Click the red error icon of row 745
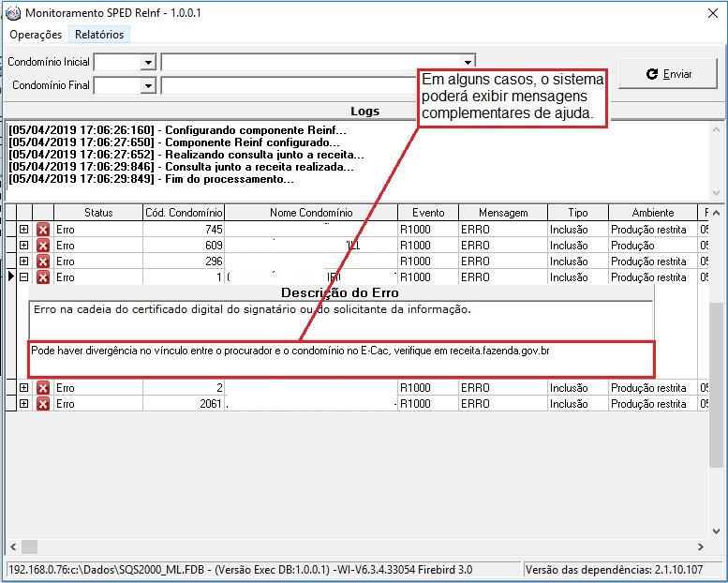The width and height of the screenshot is (728, 583). [43, 230]
